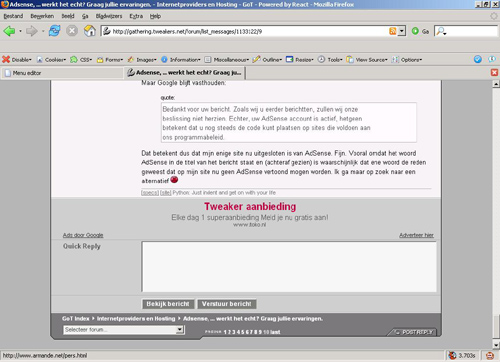Open the Outline toolbar menu
Image resolution: width=500 pixels, height=362 pixels.
267,60
